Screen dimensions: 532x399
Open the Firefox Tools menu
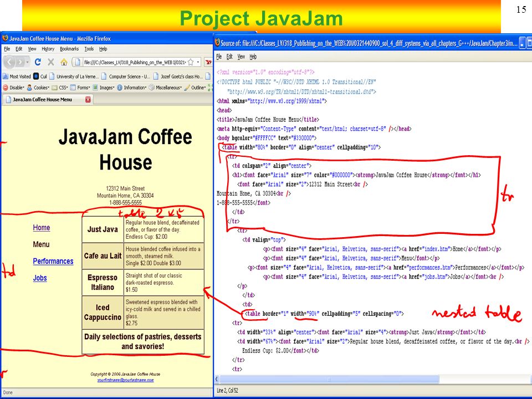89,49
